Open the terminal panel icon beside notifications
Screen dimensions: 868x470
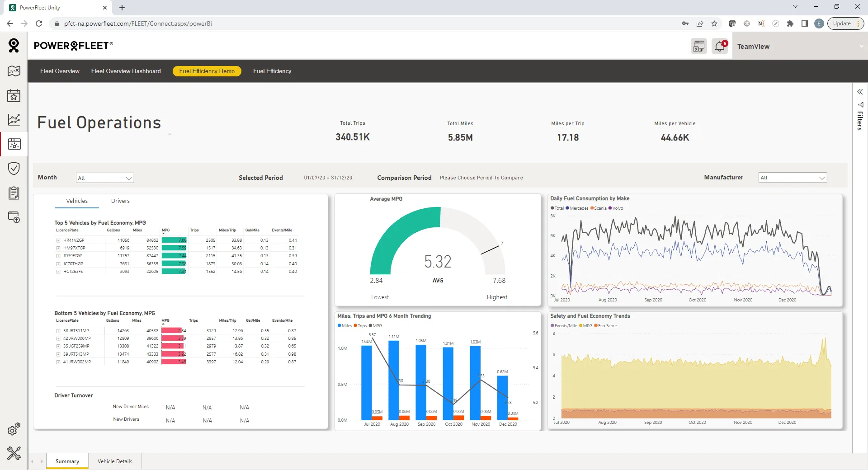699,46
